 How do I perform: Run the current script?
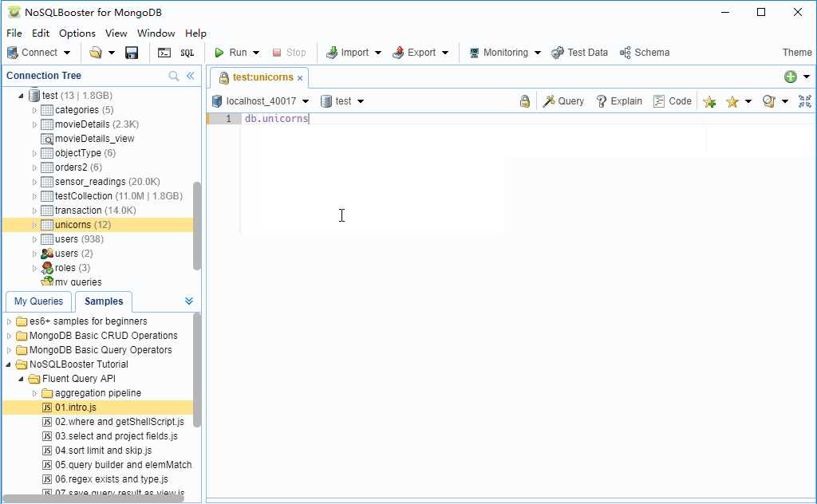231,53
